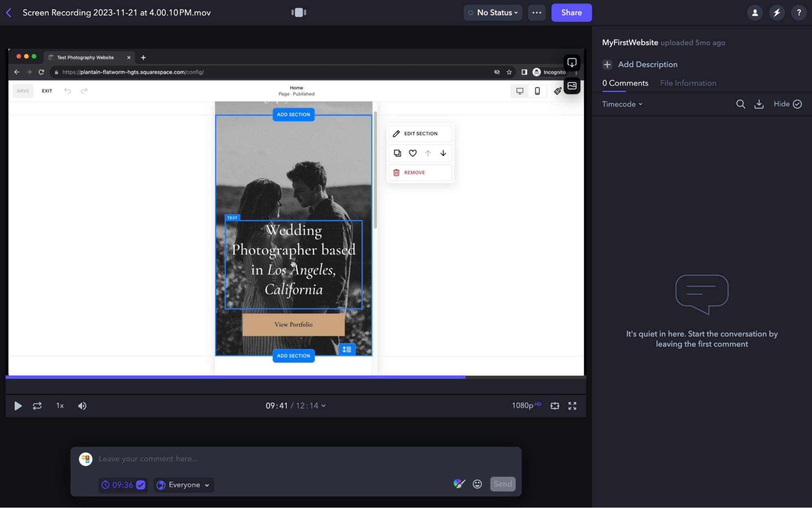This screenshot has width=812, height=508.
Task: Toggle the timestamp 09:36 checkbox
Action: tap(141, 485)
